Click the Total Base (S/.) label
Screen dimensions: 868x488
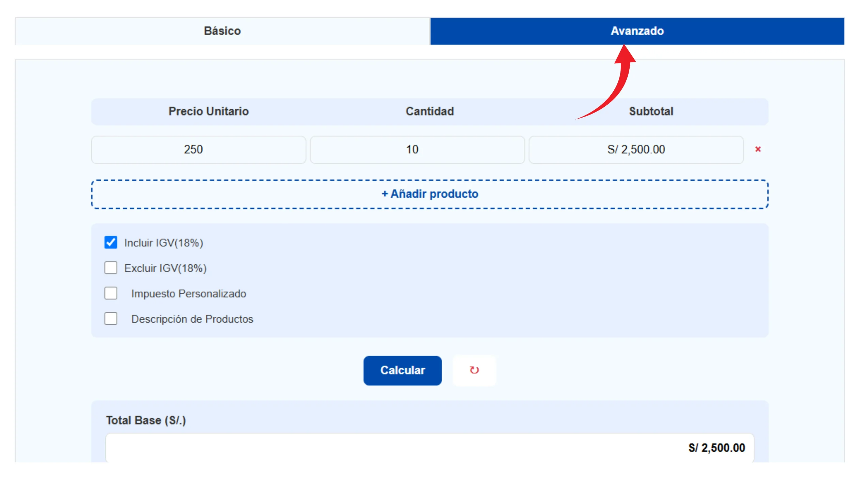tap(146, 420)
